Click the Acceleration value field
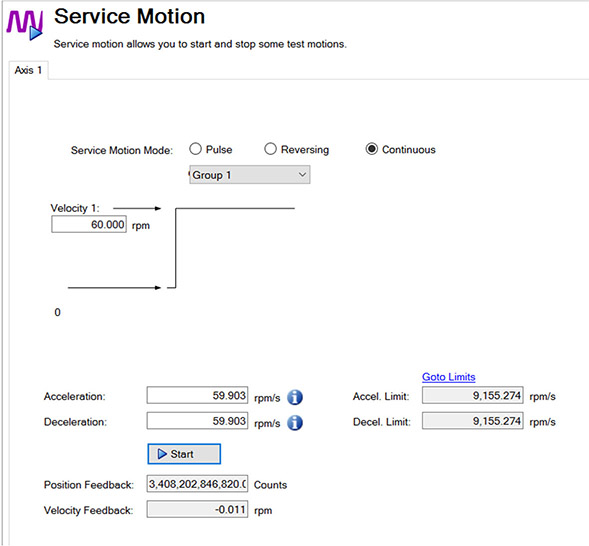The height and width of the screenshot is (546, 589). (x=197, y=395)
